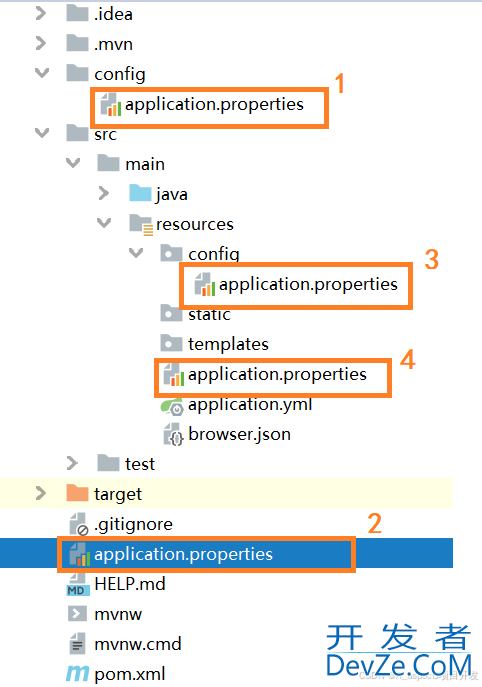The image size is (482, 687).
Task: Click the orange target folder icon
Action: point(77,493)
